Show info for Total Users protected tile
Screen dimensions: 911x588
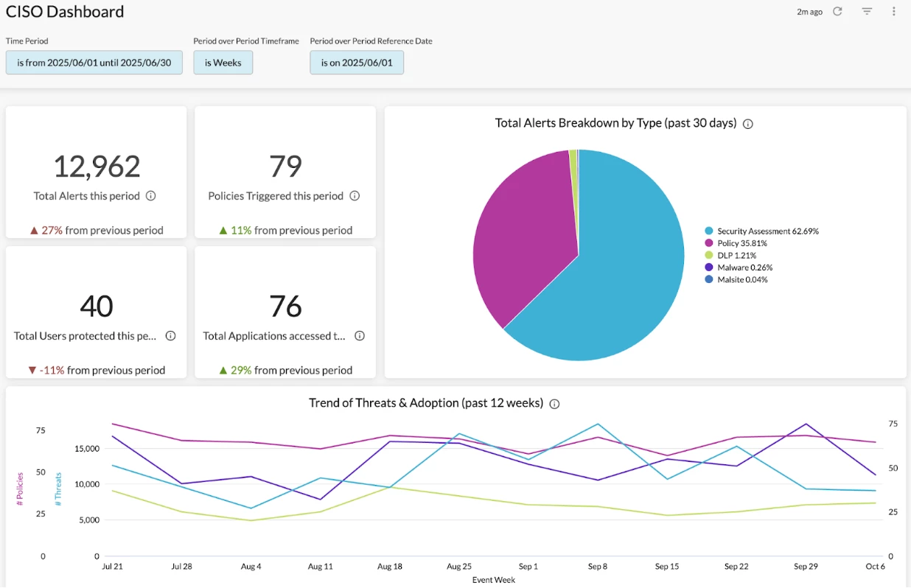coord(170,336)
